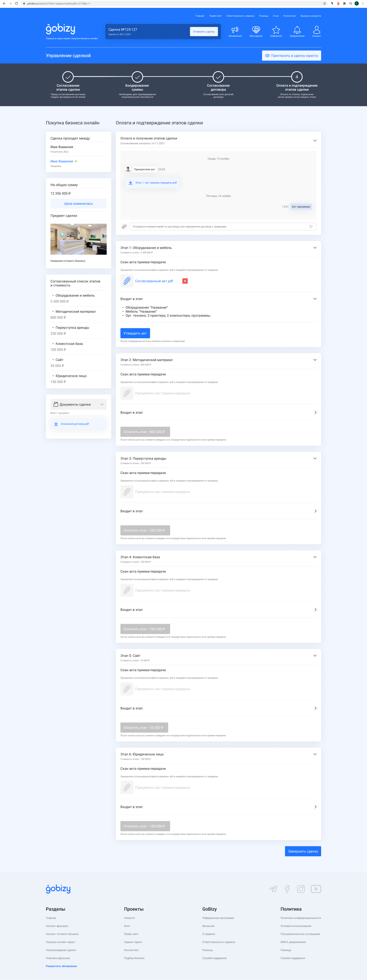The image size is (367, 980).
Task: Open Аккаунт profile icon
Action: (x=316, y=30)
